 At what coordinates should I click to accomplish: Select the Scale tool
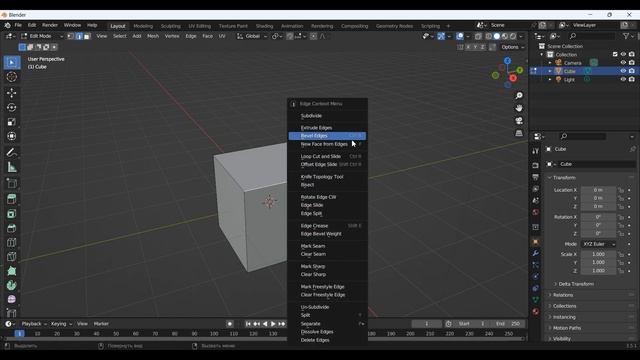click(x=11, y=122)
